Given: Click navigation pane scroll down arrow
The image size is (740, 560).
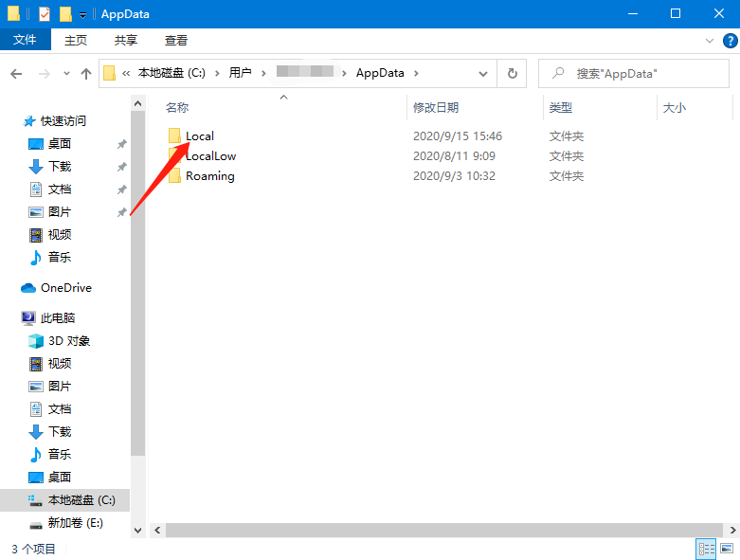Looking at the screenshot, I should coord(137,531).
